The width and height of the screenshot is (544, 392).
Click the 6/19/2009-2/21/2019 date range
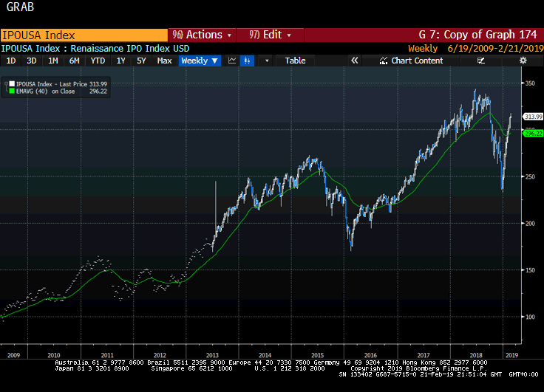coord(494,48)
